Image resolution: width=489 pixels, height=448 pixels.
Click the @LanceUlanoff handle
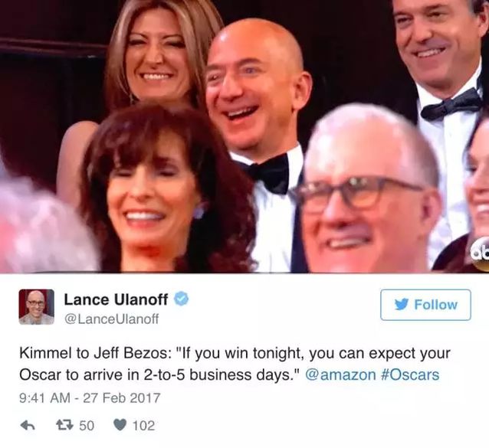(x=111, y=319)
